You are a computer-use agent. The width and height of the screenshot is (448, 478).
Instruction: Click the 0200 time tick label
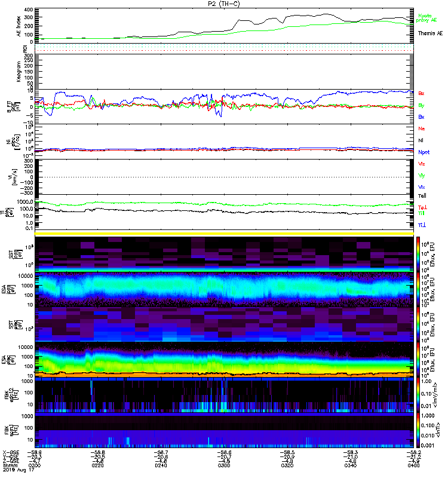tap(34, 465)
